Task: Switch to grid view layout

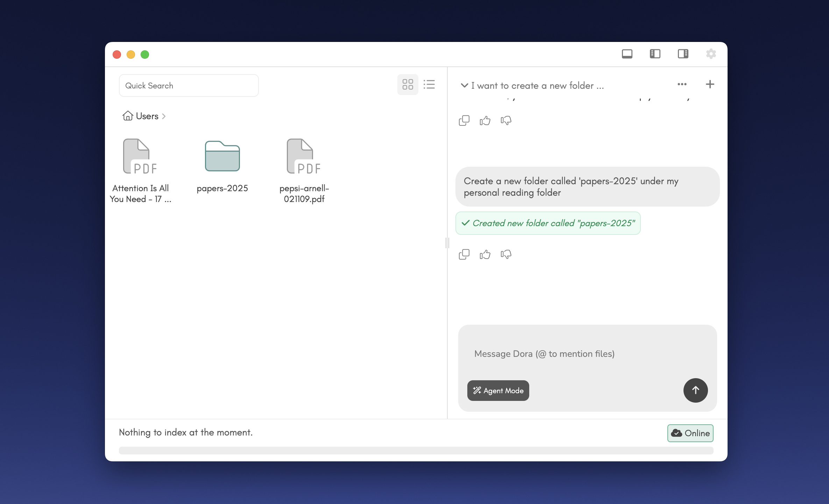Action: tap(408, 85)
